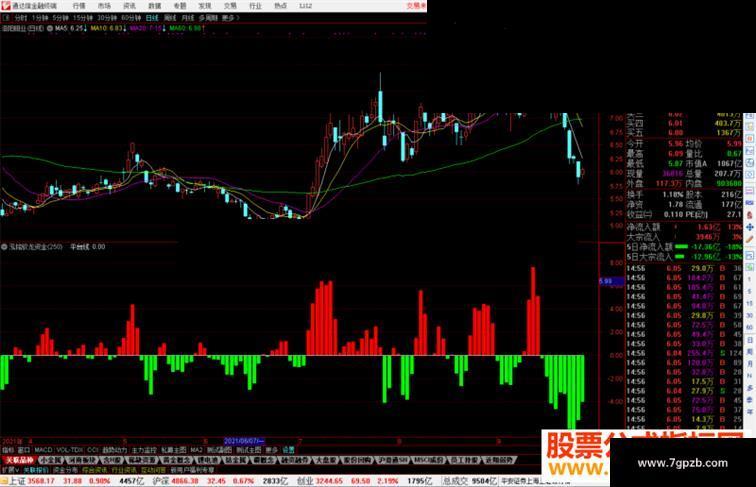
Task: Select the 主力监控 indicator
Action: pos(144,450)
